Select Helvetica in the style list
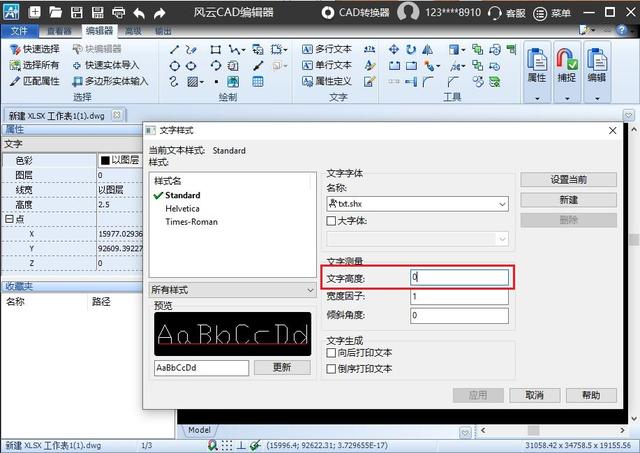 click(x=182, y=209)
